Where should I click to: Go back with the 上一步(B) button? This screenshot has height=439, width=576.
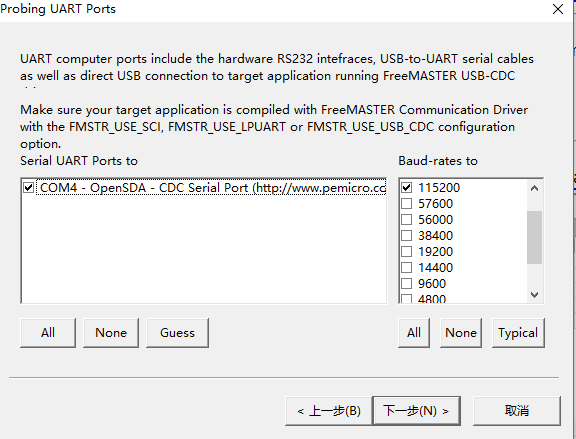[x=329, y=411]
